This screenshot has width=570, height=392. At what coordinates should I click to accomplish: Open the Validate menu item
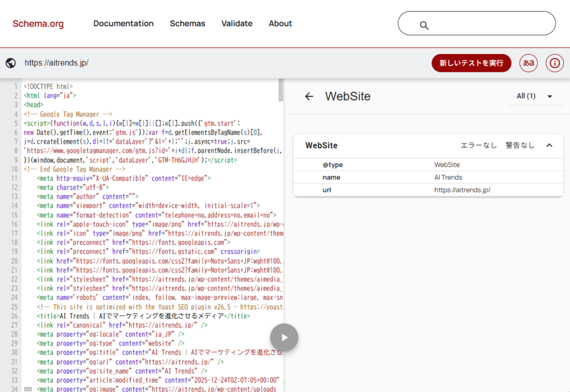pyautogui.click(x=237, y=23)
